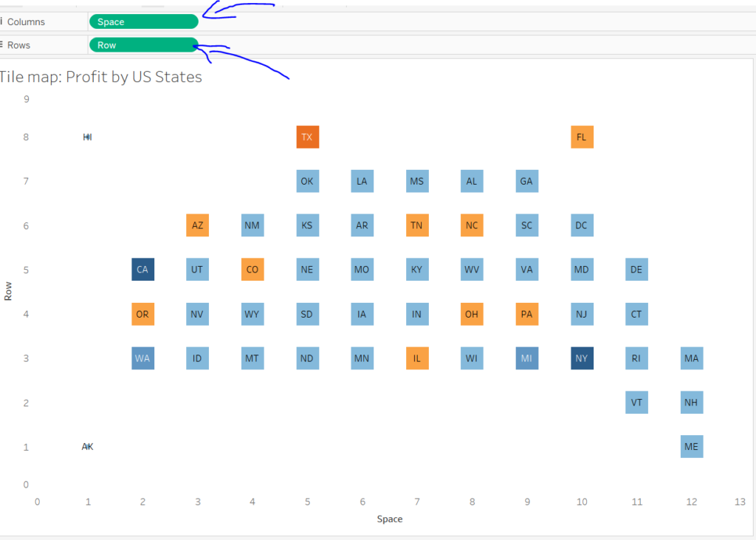Select the orange CO color tile
The height and width of the screenshot is (540, 756).
point(252,270)
